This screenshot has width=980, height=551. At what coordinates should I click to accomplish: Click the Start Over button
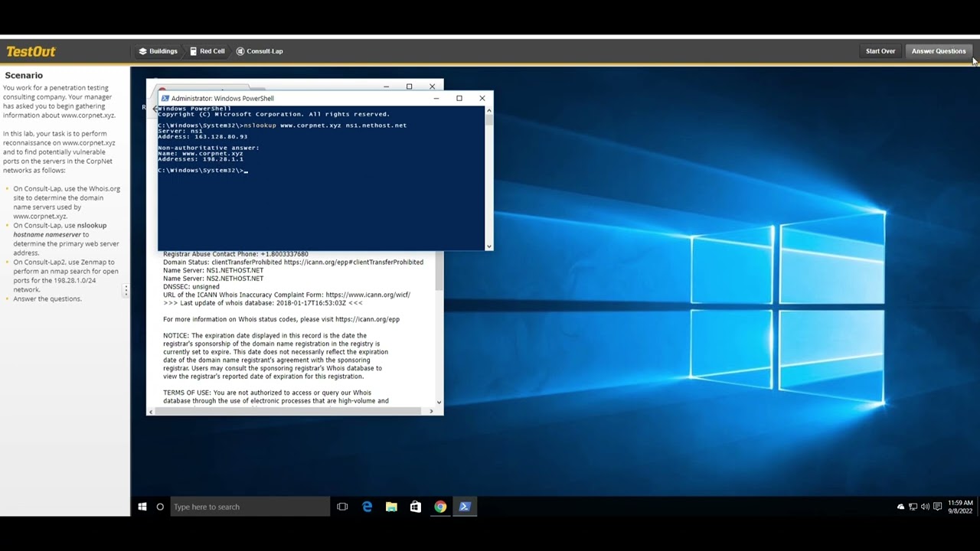pyautogui.click(x=880, y=51)
